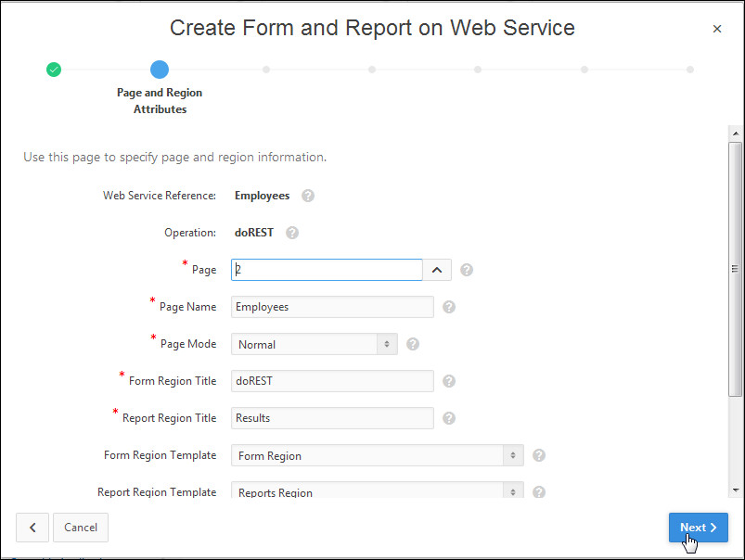The width and height of the screenshot is (745, 560).
Task: Show help for Form Region Template
Action: [x=539, y=455]
